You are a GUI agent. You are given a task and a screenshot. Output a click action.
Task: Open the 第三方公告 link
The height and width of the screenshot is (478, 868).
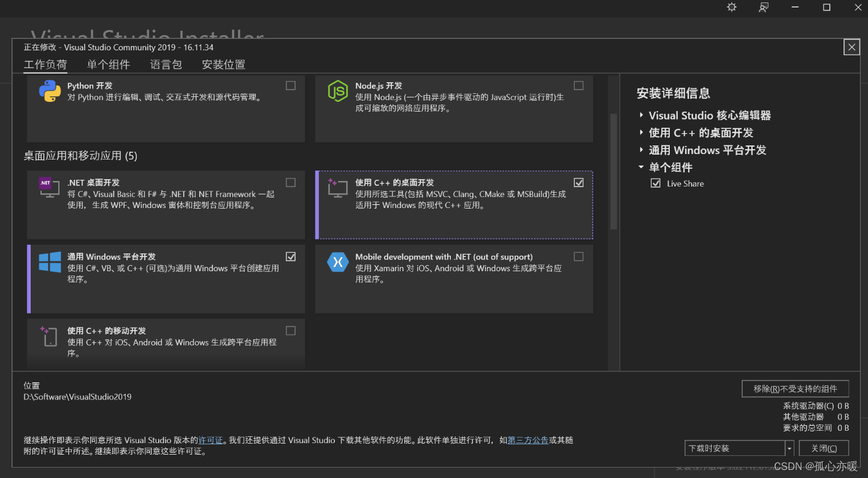[x=528, y=440]
